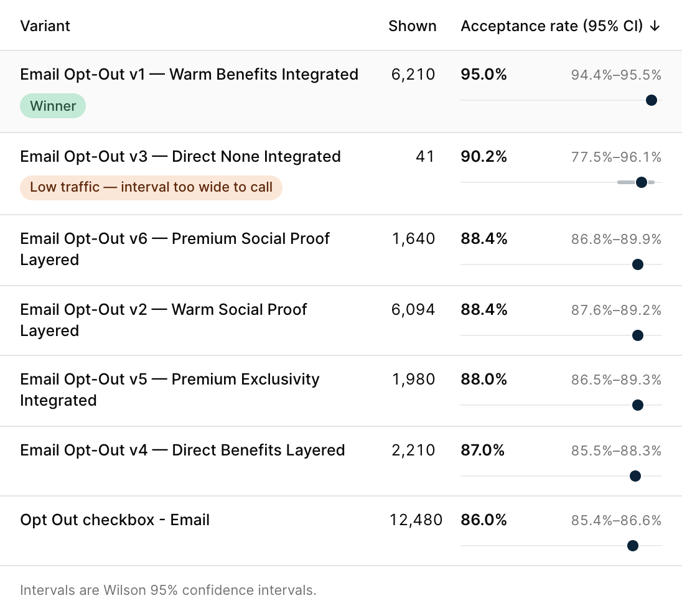Click the Variant column header
Viewport: 682px width, 616px height.
45,26
